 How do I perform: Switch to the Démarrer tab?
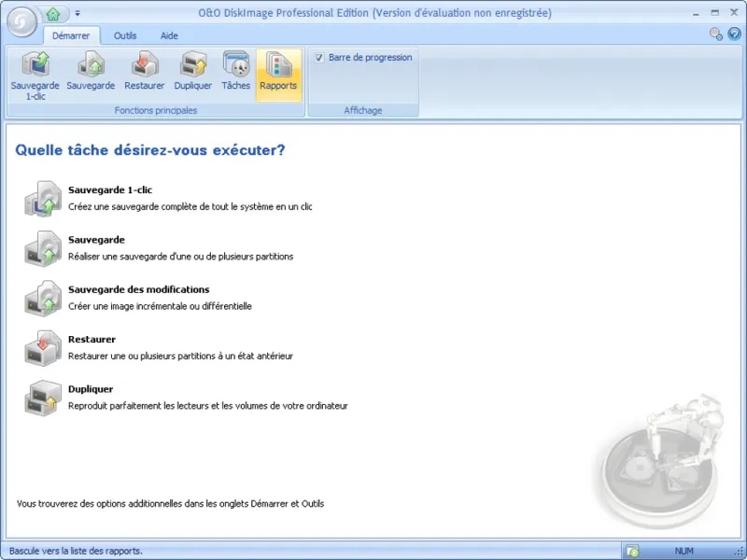coord(71,35)
